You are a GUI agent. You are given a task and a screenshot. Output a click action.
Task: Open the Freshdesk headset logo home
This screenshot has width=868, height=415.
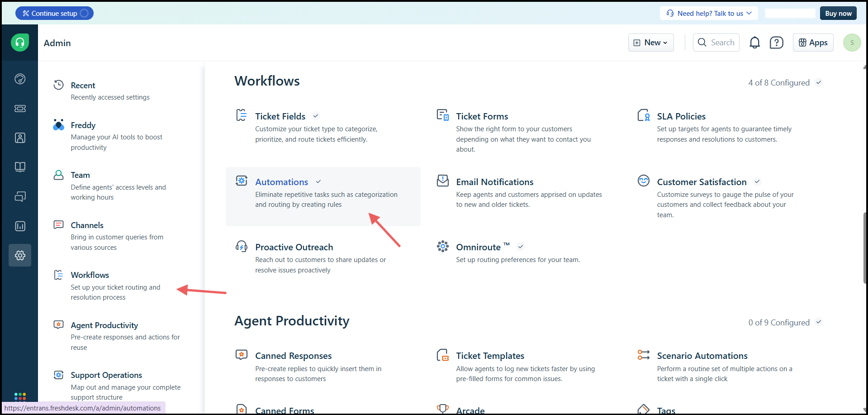click(20, 43)
